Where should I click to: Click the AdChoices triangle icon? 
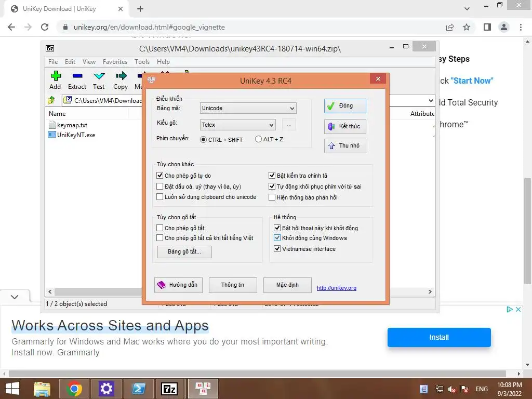(509, 309)
